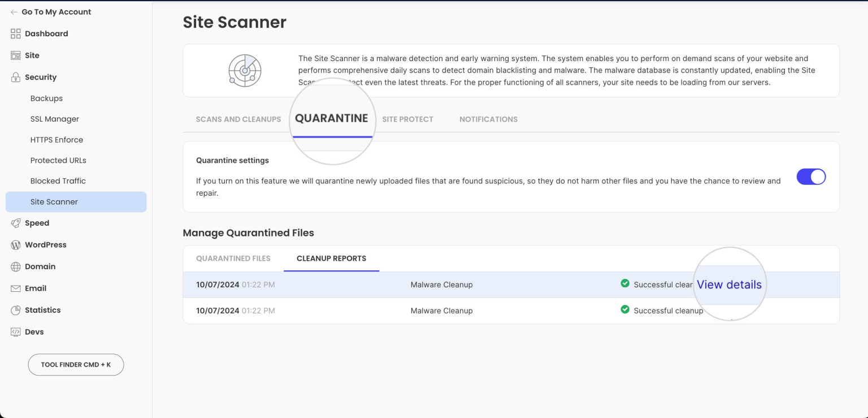This screenshot has height=418, width=868.
Task: Open the Notifications tab
Action: [x=488, y=119]
